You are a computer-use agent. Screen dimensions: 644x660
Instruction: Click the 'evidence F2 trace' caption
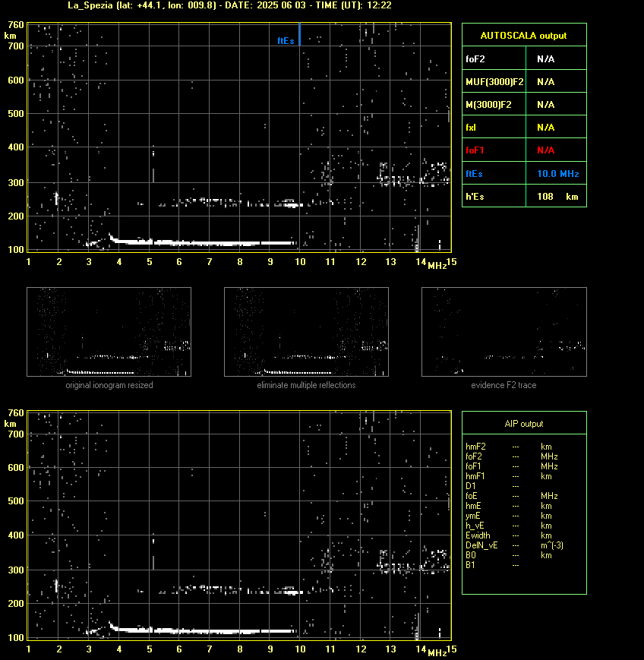tap(504, 385)
